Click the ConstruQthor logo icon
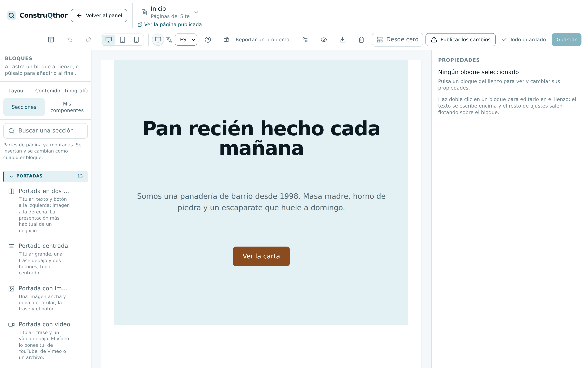Image resolution: width=588 pixels, height=368 pixels. pos(11,16)
